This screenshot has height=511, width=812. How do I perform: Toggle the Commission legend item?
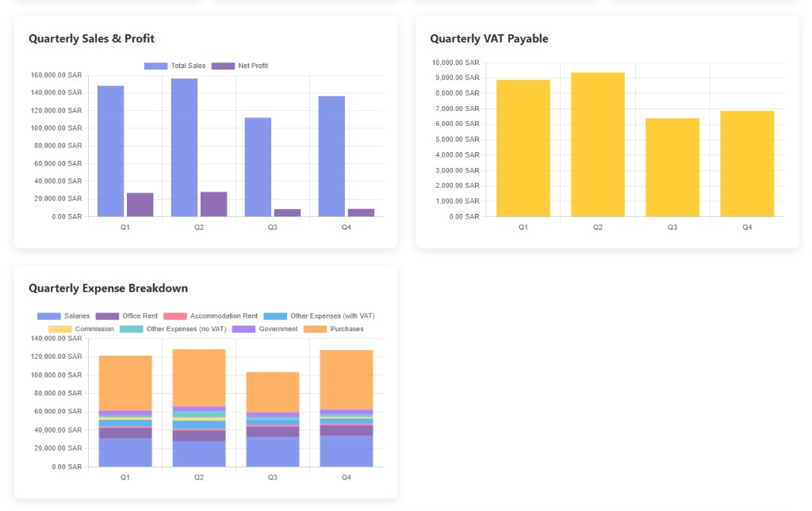tap(81, 329)
